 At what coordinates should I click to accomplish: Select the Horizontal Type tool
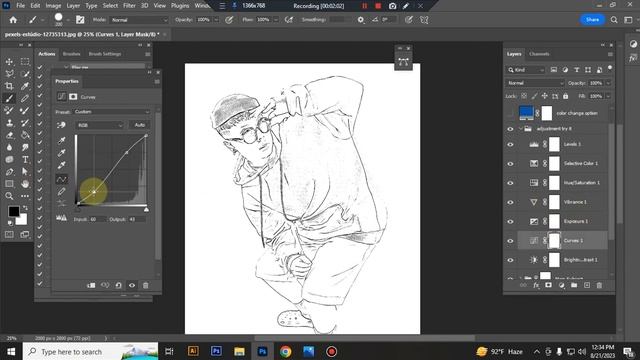tap(25, 160)
